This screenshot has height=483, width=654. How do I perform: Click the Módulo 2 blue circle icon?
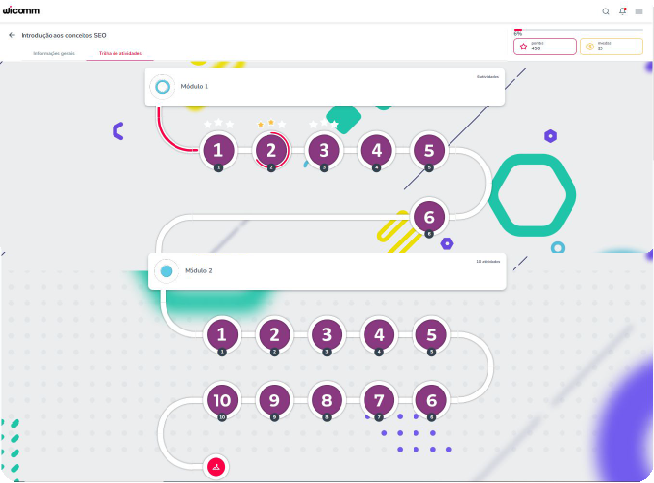[167, 271]
